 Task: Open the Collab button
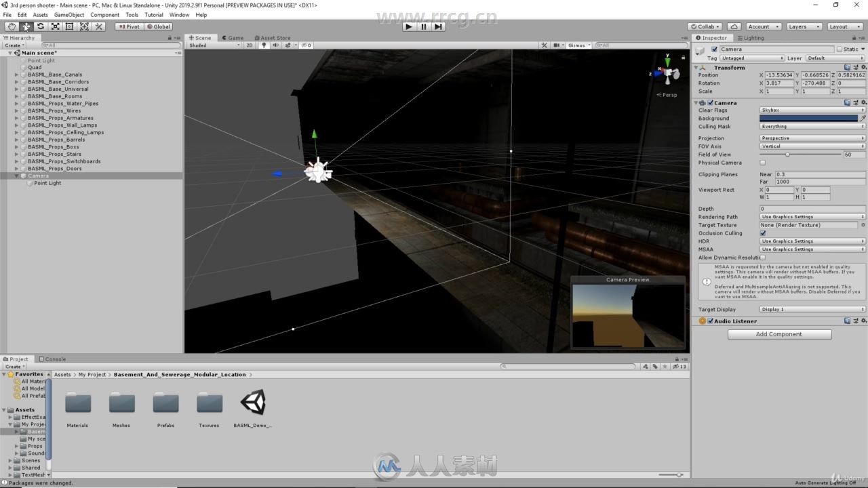[705, 26]
